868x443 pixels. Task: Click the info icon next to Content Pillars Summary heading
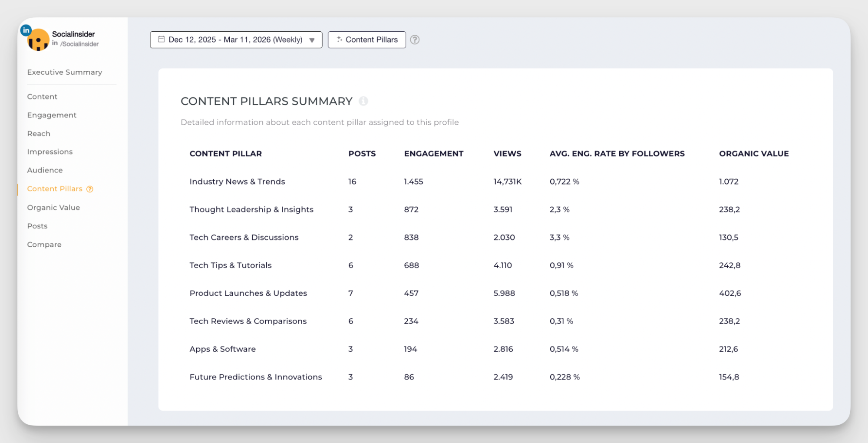coord(363,101)
